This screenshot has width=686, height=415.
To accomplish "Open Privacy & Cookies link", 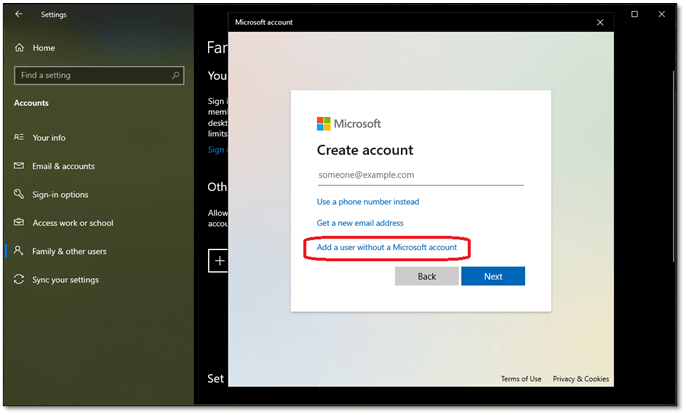I will point(581,379).
